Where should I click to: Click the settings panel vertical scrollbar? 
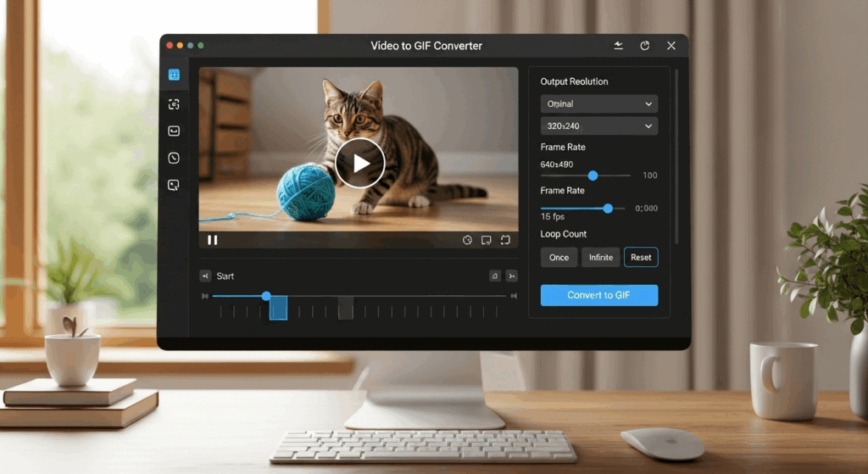click(676, 157)
